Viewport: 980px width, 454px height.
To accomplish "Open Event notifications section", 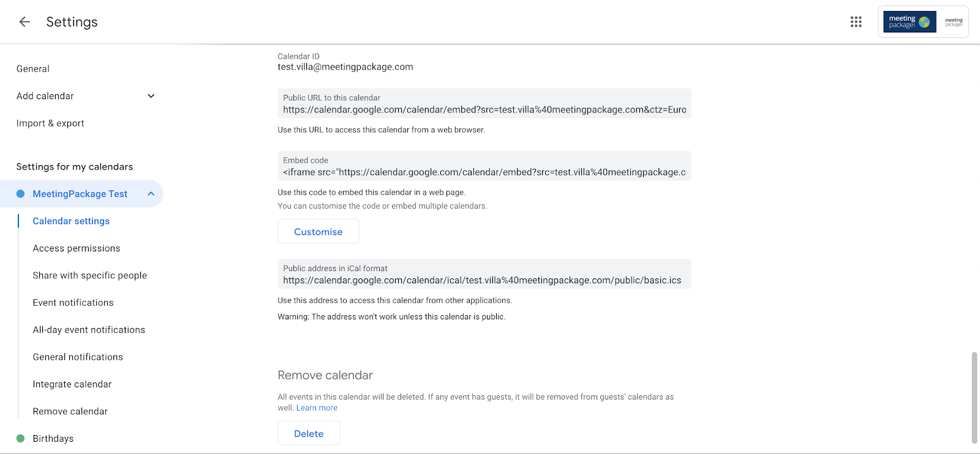I will tap(73, 303).
